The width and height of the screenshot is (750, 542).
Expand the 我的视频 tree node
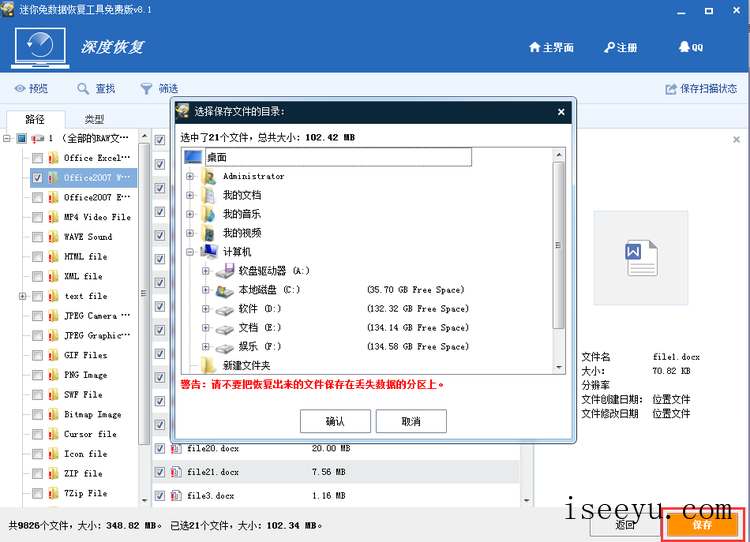190,233
